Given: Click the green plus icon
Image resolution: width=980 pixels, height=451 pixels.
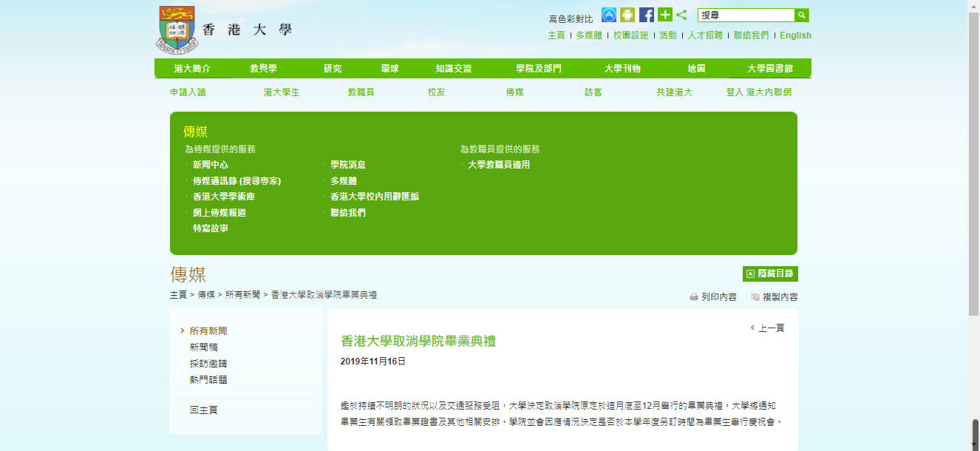Looking at the screenshot, I should (x=665, y=15).
